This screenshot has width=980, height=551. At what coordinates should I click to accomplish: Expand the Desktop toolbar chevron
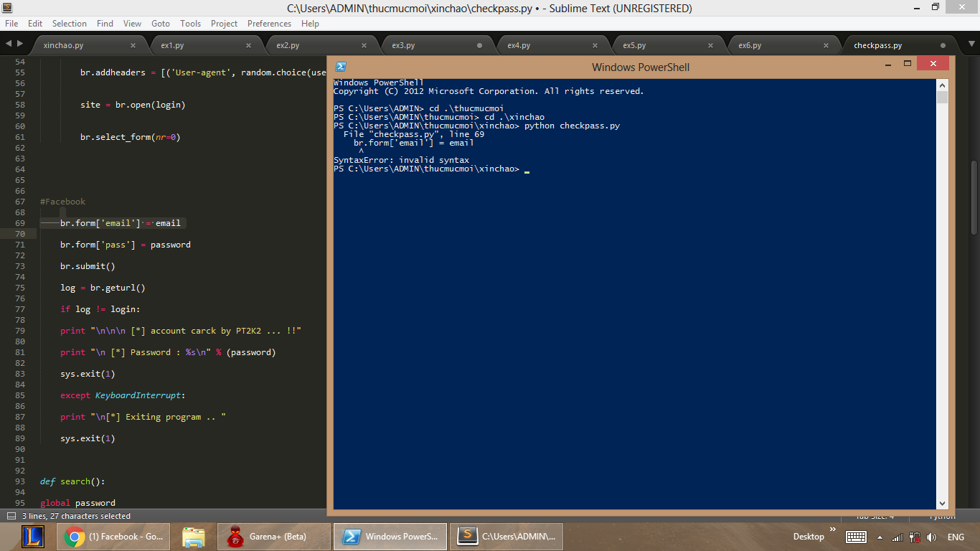(x=833, y=530)
